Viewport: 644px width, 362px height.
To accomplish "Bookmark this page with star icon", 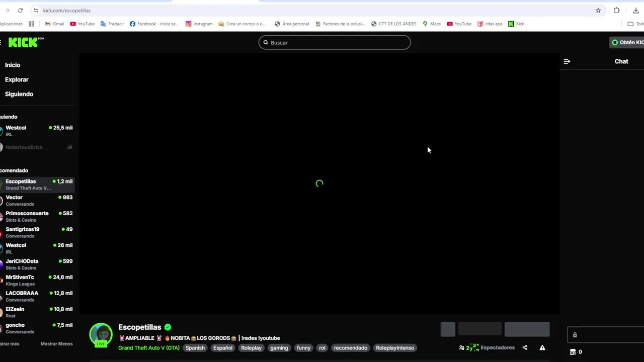I will pyautogui.click(x=598, y=10).
